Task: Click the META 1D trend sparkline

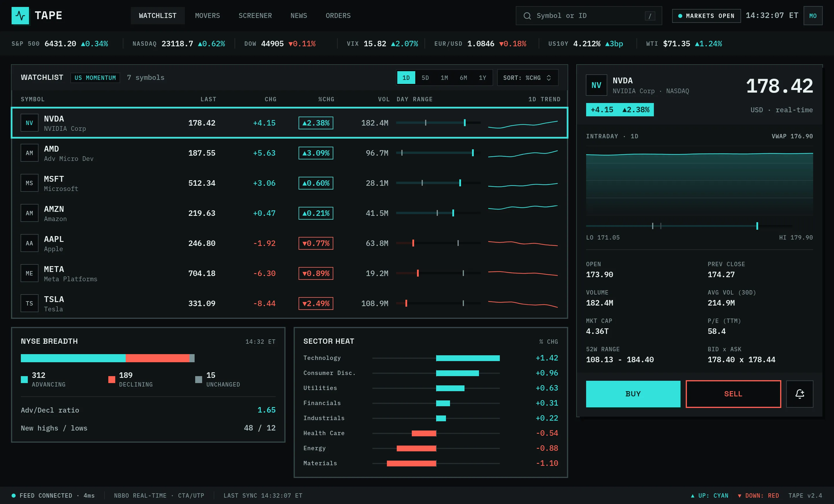Action: (x=523, y=273)
